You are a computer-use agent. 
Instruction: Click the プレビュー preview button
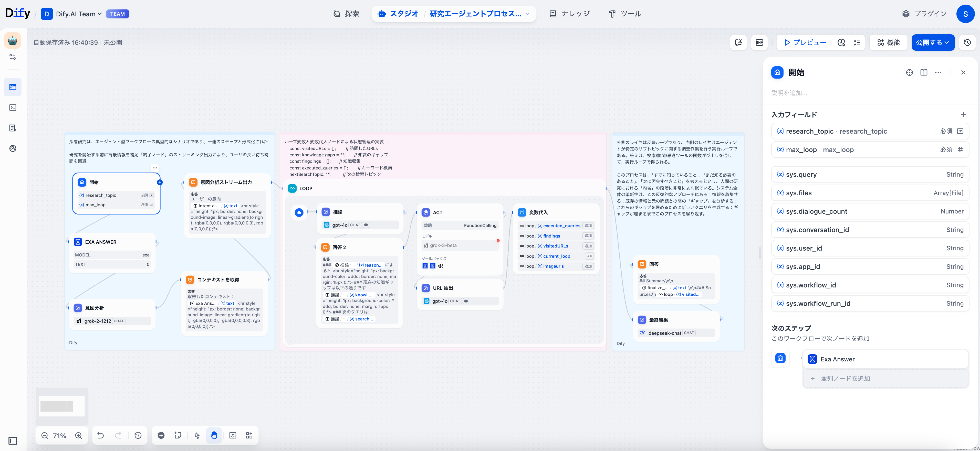pyautogui.click(x=805, y=42)
